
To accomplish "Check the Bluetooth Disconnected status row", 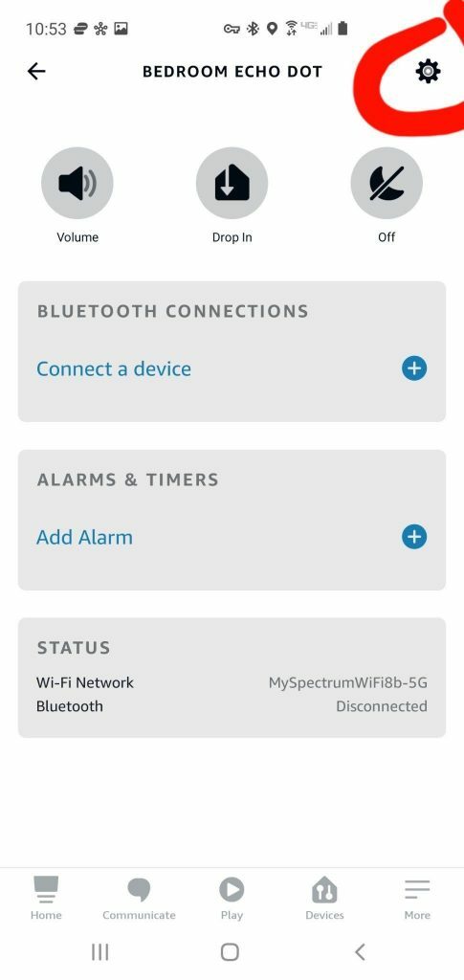I will [x=232, y=706].
